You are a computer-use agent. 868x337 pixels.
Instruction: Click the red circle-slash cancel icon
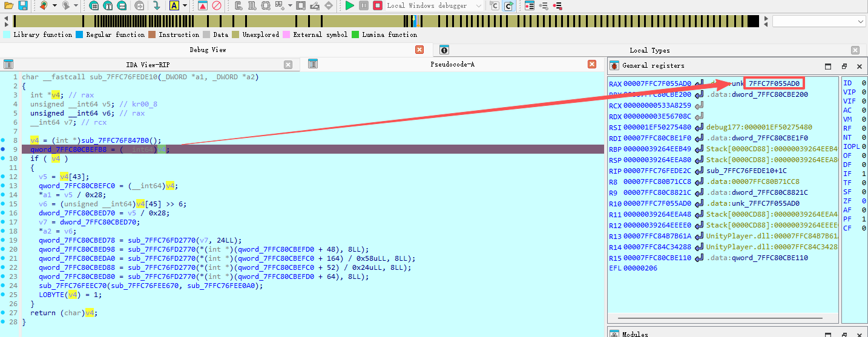point(217,5)
